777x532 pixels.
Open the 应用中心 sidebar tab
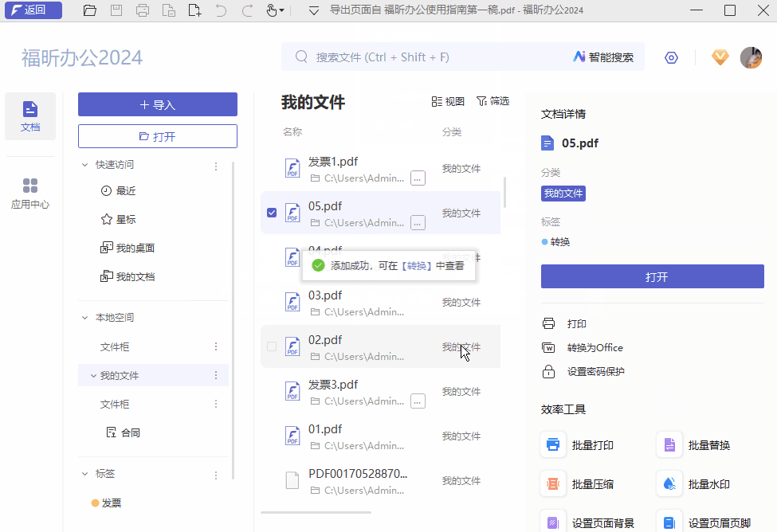pos(30,194)
